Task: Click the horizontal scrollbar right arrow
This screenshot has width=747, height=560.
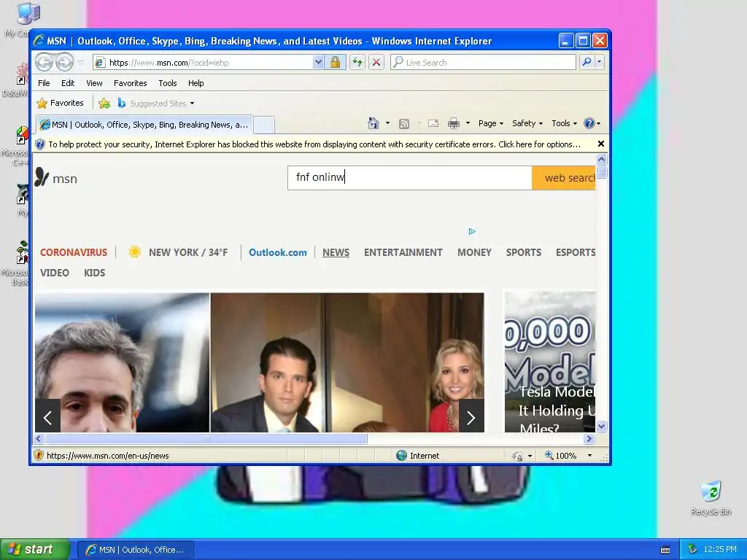Action: pyautogui.click(x=589, y=438)
